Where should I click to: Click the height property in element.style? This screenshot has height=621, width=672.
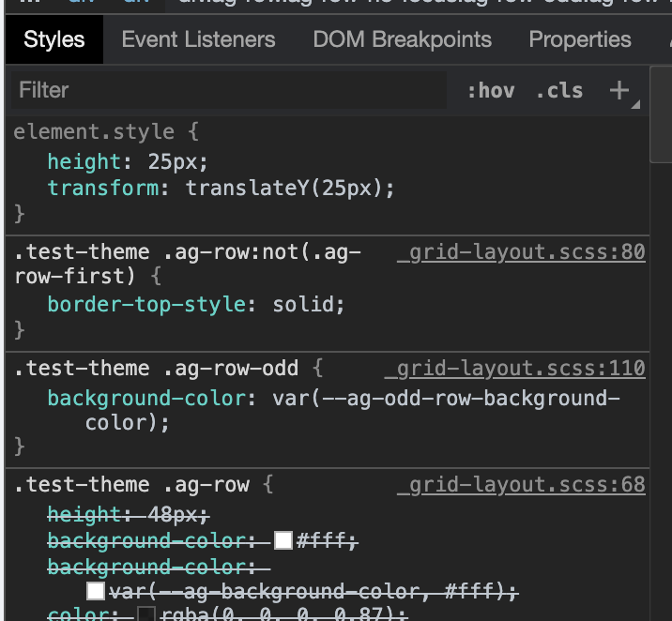[x=84, y=162]
